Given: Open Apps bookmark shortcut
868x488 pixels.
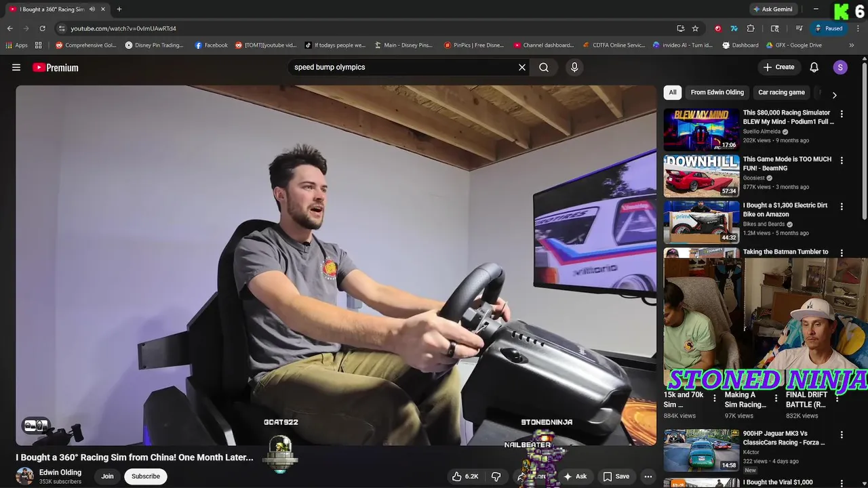Looking at the screenshot, I should click(x=17, y=45).
